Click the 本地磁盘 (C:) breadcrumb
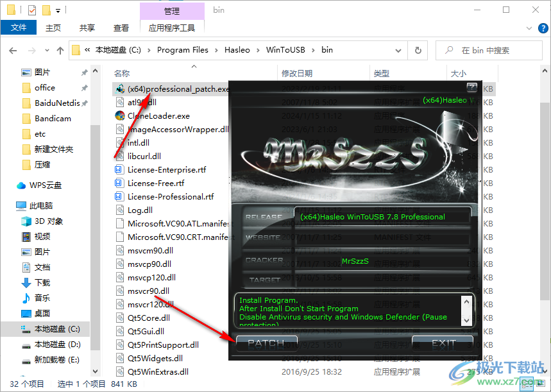This screenshot has width=551, height=392. [x=118, y=50]
